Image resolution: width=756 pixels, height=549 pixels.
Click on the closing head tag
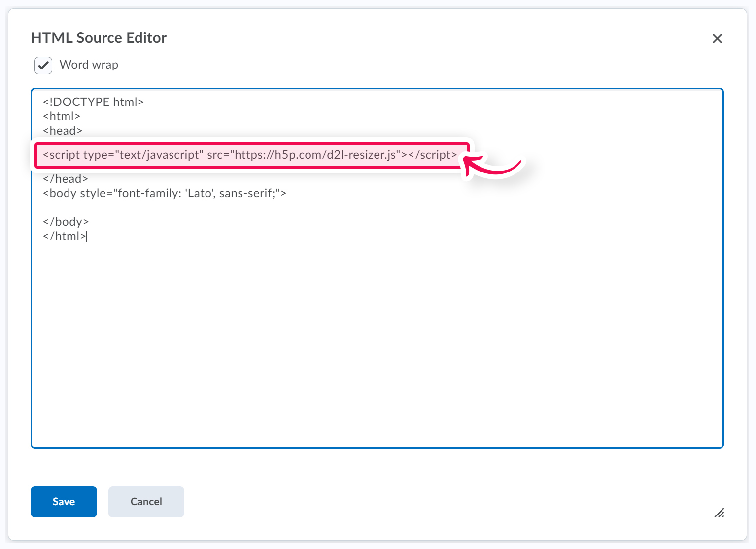tap(66, 179)
